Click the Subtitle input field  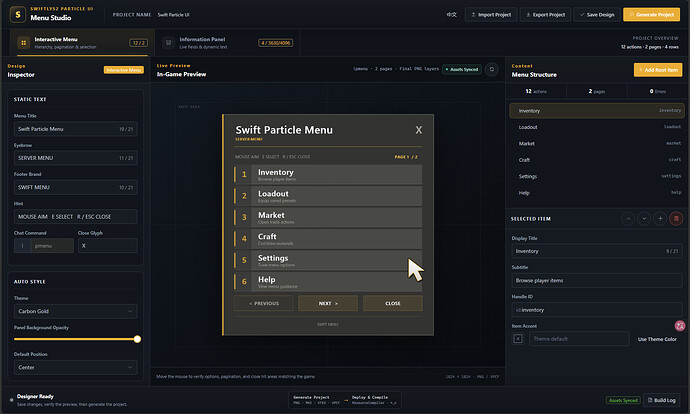tap(597, 280)
